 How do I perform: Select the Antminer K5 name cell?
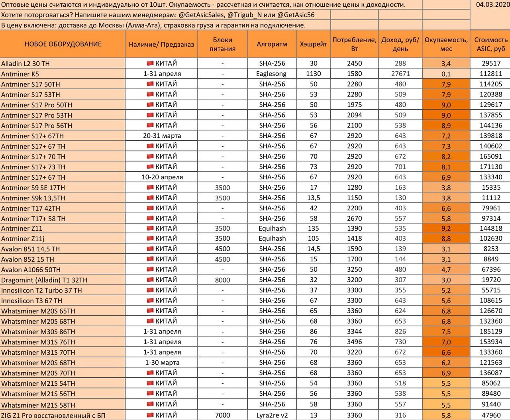pyautogui.click(x=63, y=74)
